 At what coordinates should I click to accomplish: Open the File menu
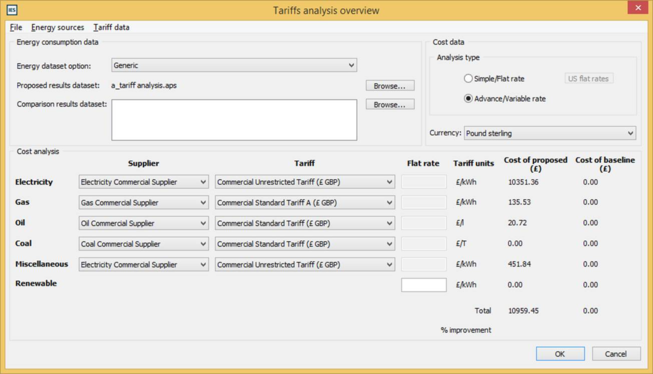(x=16, y=27)
